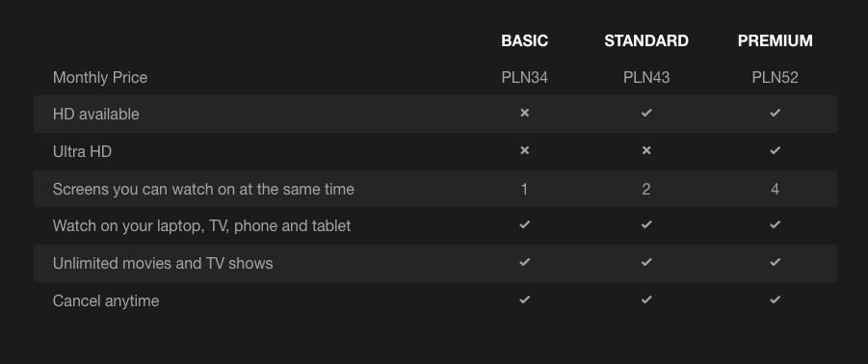Viewport: 868px width, 364px height.
Task: Click the Basic plan Ultra HD cross icon
Action: click(x=525, y=150)
